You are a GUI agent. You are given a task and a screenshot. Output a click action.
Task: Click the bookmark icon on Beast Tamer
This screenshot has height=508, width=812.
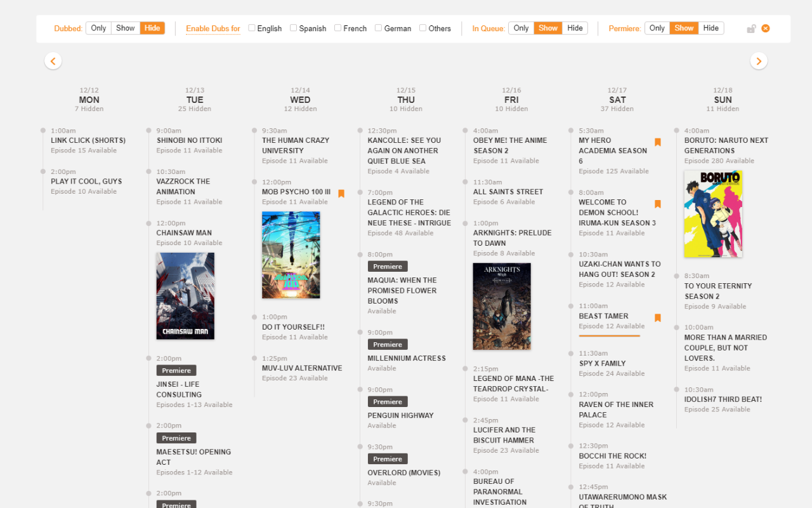(x=657, y=317)
